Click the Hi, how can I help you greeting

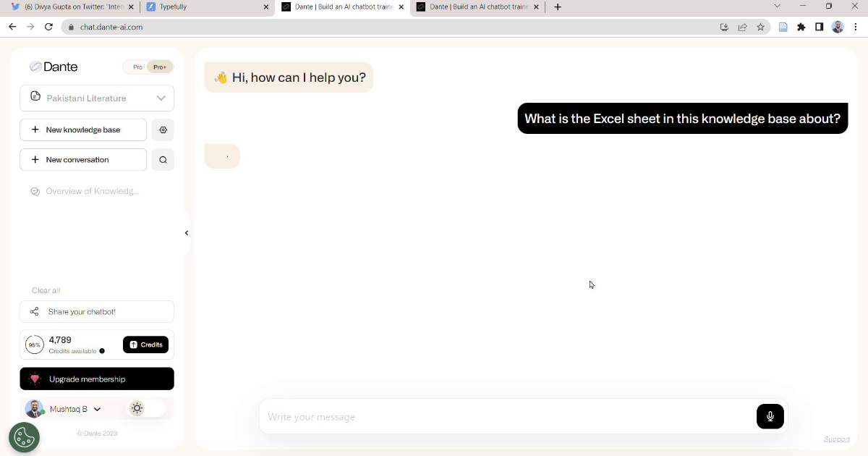coord(289,77)
